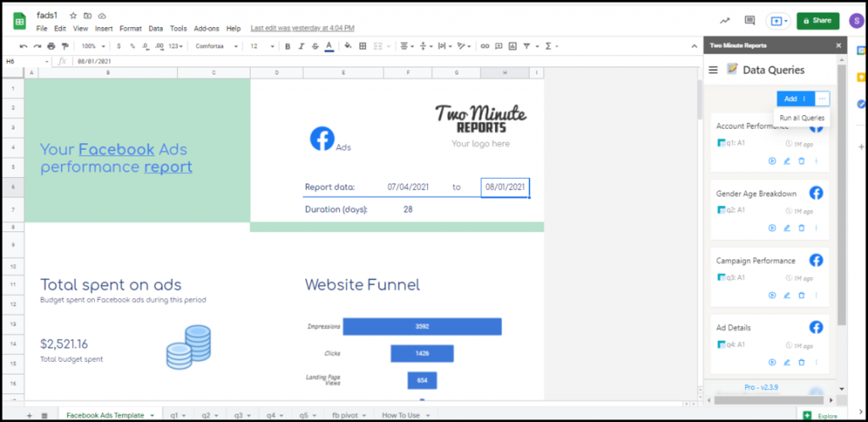
Task: Open the File menu
Action: tap(42, 28)
